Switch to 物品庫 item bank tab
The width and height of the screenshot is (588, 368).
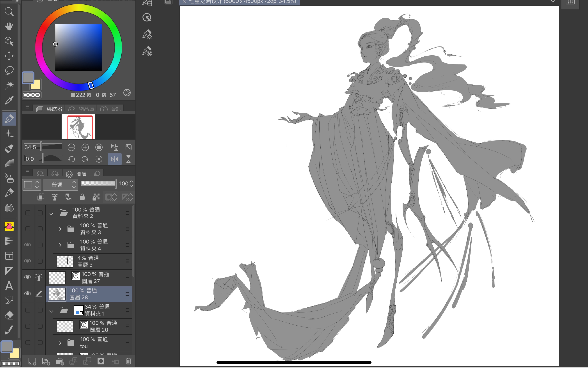pos(81,109)
